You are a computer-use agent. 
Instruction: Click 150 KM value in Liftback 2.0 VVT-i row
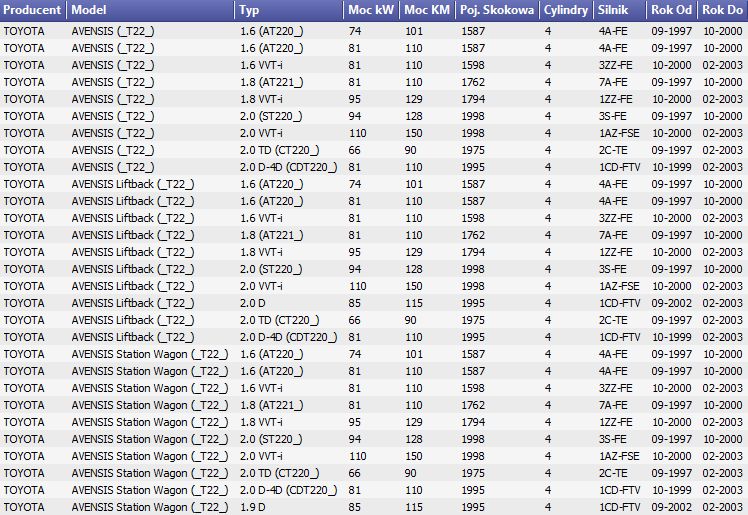point(414,286)
